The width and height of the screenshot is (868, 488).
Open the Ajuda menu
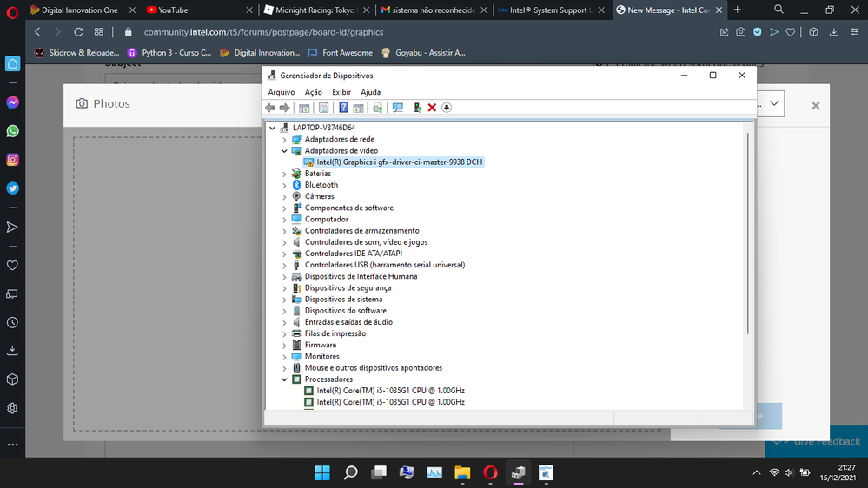370,92
